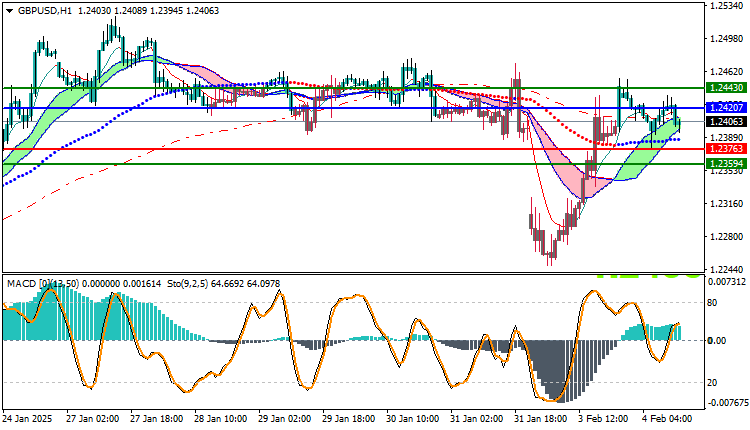Image resolution: width=750 pixels, height=430 pixels.
Task: Select the 1.24430 green price level label
Action: tap(726, 88)
